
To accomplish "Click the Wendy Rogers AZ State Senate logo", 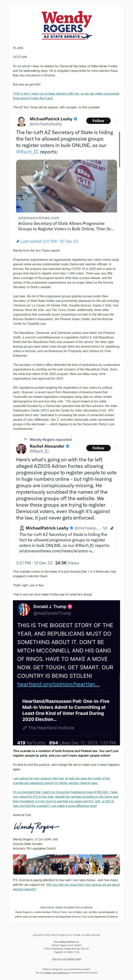I will point(66,25).
